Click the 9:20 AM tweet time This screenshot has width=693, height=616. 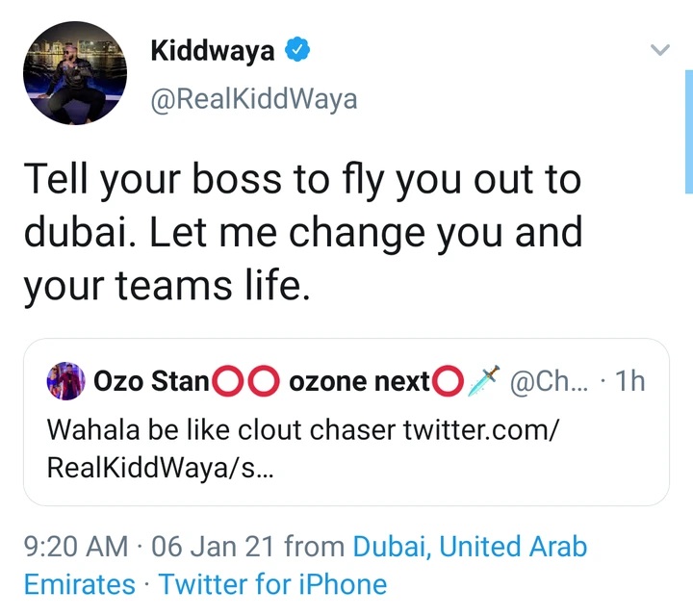coord(76,548)
